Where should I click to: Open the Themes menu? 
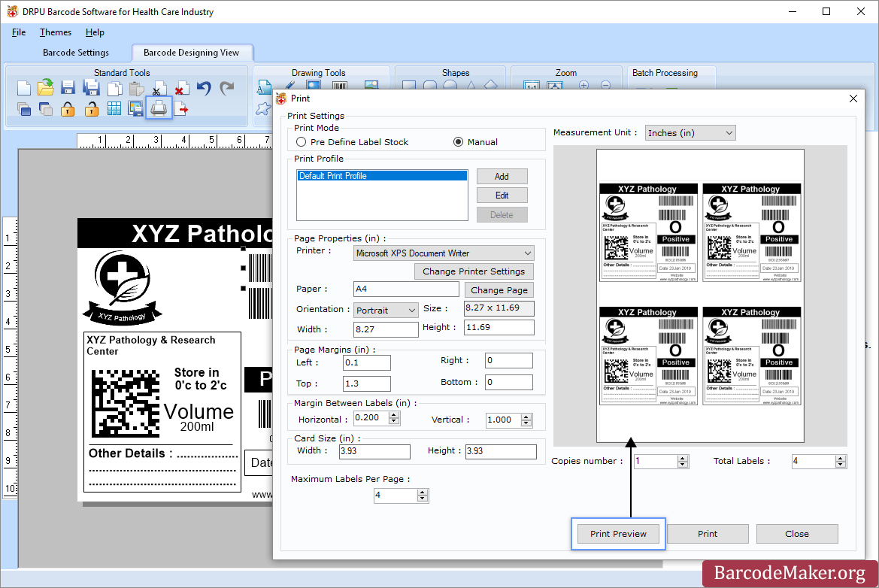coord(56,32)
